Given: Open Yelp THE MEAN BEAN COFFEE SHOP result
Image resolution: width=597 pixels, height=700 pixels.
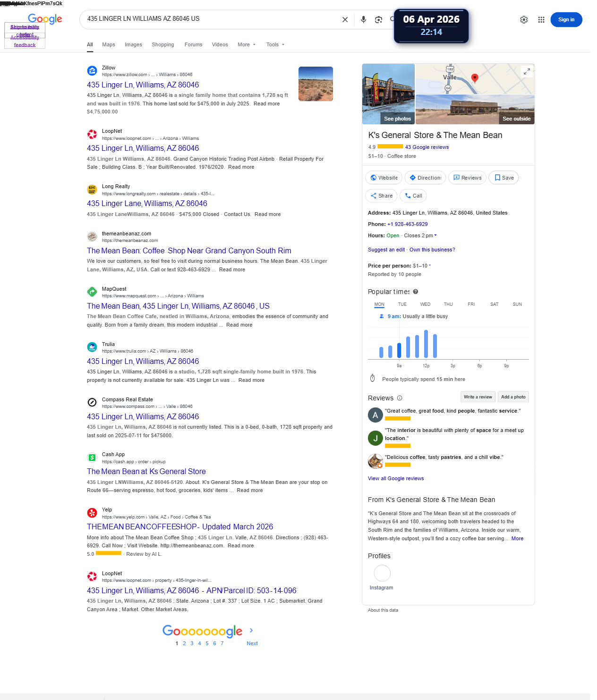Looking at the screenshot, I should [x=180, y=527].
